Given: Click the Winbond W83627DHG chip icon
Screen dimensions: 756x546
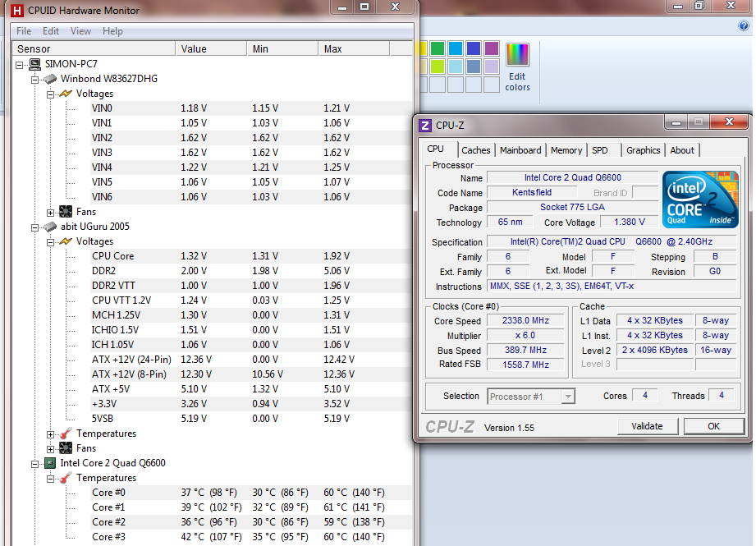Looking at the screenshot, I should [x=49, y=79].
